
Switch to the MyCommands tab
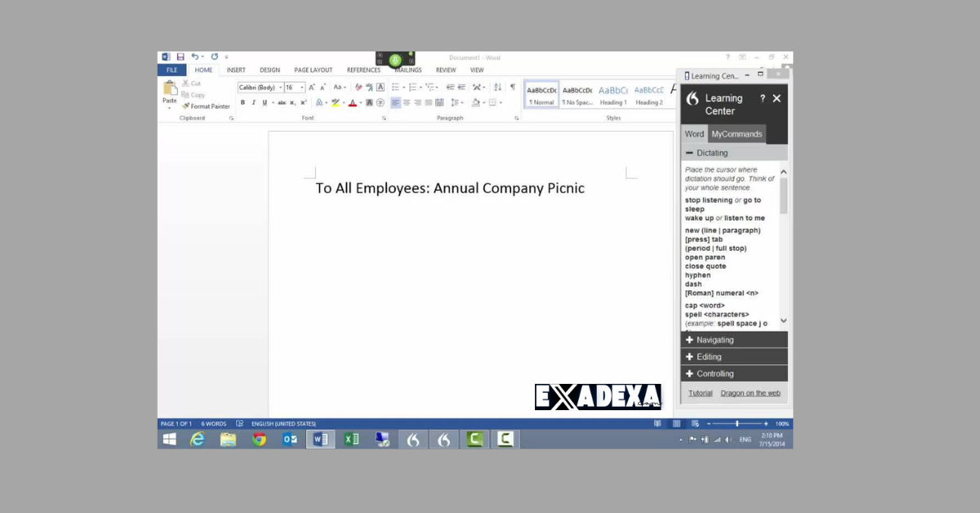737,134
